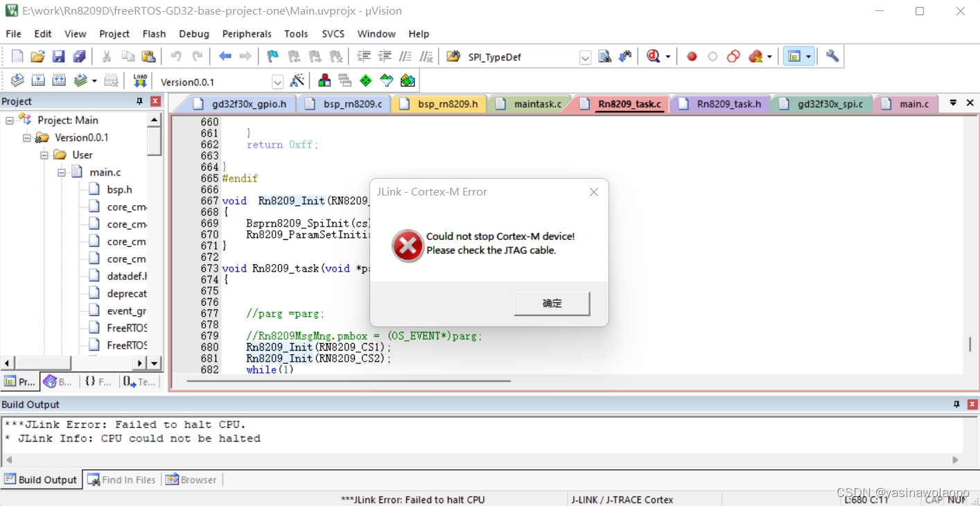The width and height of the screenshot is (980, 506).
Task: Open the target selection dropdown showing Version0.0.1
Action: (x=278, y=80)
